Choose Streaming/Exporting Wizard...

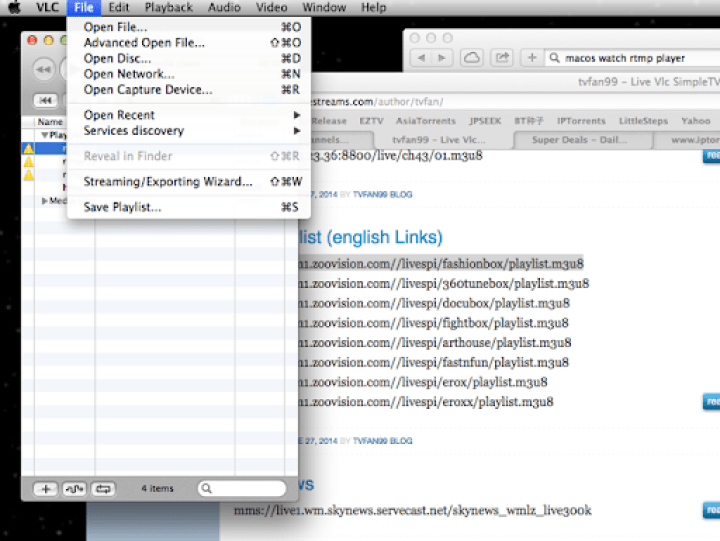[x=189, y=181]
